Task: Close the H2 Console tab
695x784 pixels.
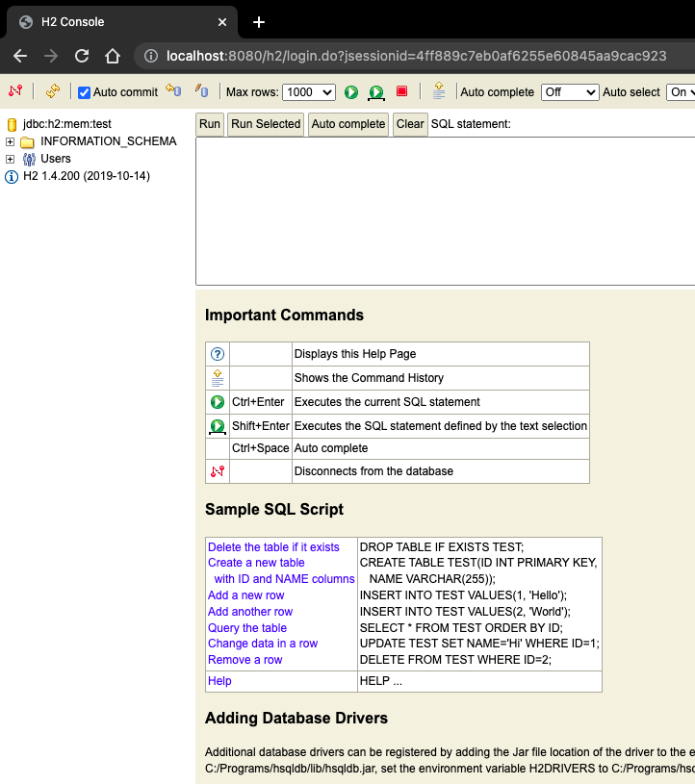Action: 222,22
